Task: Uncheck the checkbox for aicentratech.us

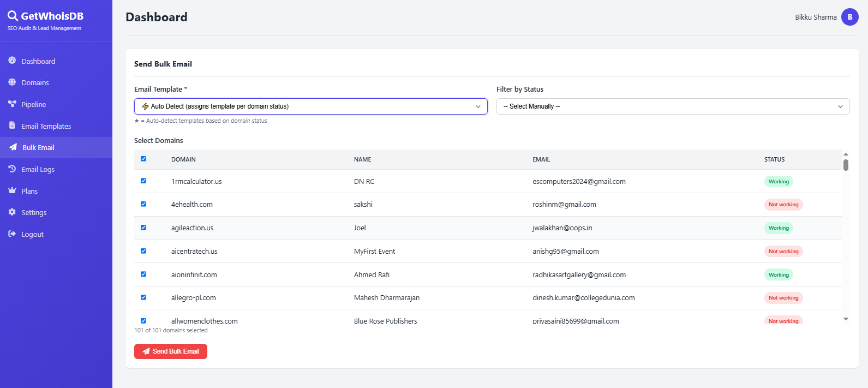Action: pos(143,251)
